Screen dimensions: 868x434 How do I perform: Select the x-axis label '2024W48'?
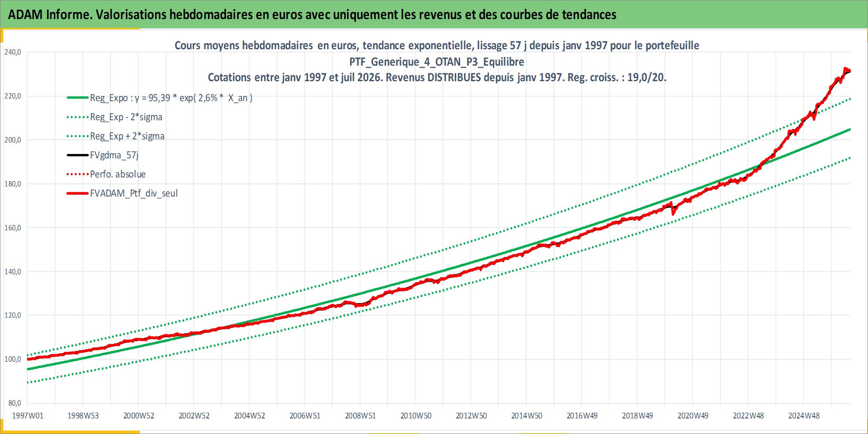[x=803, y=416]
